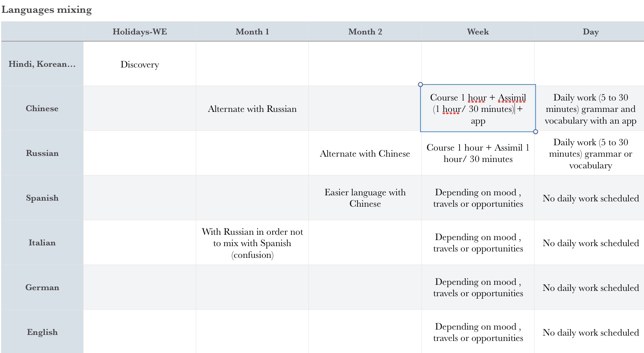Select the "Discovery" cell

pyautogui.click(x=140, y=64)
